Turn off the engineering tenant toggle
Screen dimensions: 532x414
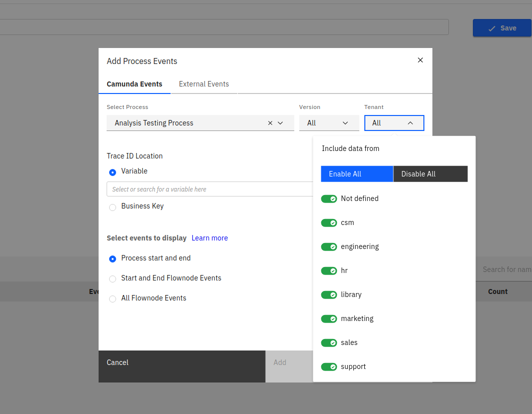[329, 247]
